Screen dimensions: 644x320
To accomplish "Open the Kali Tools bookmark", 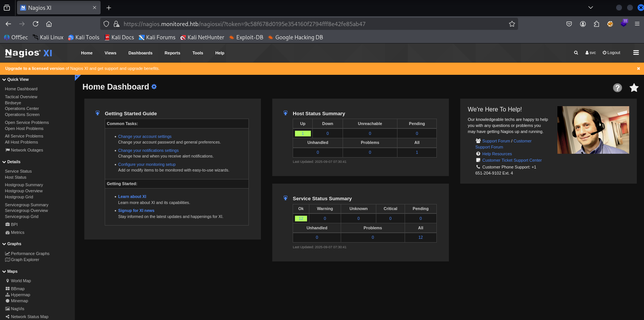I will pos(84,37).
